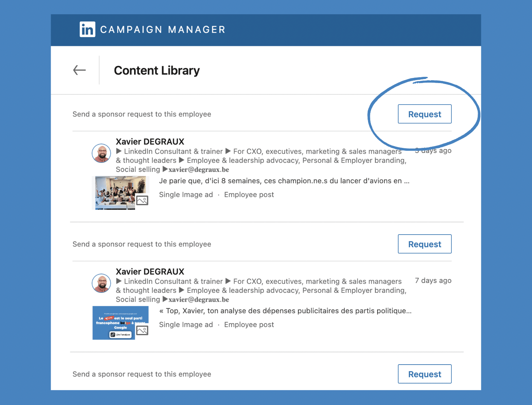This screenshot has height=405, width=532.
Task: Click the 'Lire l'analyse' icon badge on the Google ad image
Action: click(113, 334)
